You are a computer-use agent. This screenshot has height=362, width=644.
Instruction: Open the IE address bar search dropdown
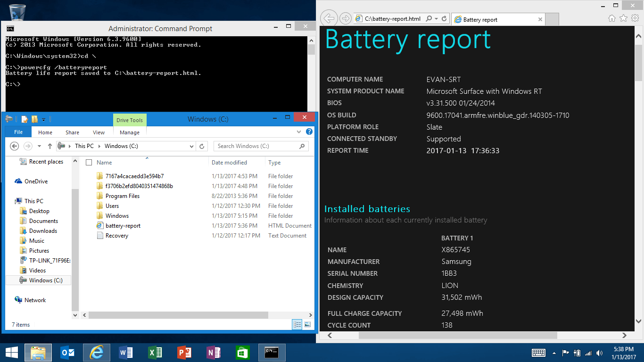[436, 19]
